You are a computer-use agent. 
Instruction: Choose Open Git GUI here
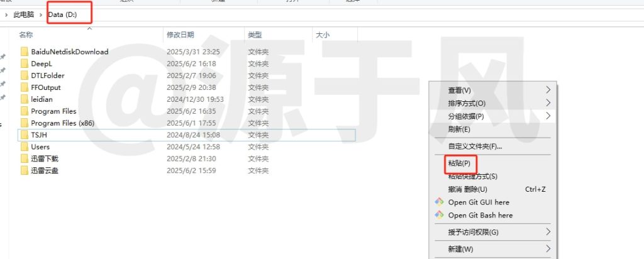492,202
